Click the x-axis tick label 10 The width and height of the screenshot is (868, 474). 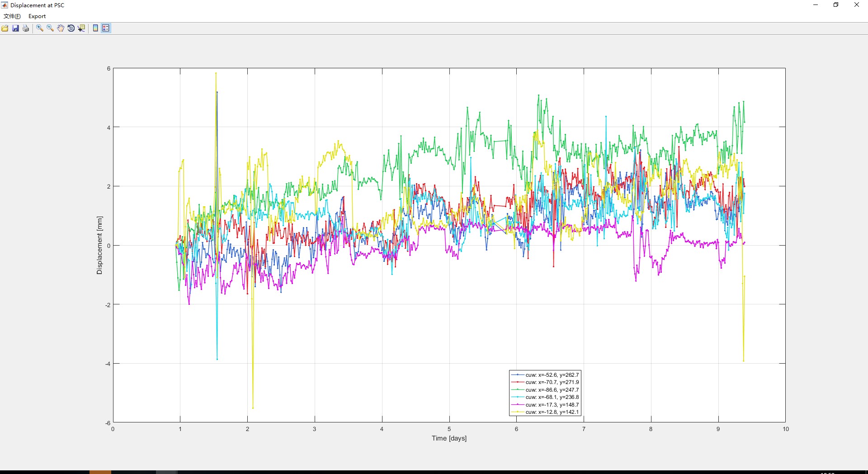coord(786,429)
